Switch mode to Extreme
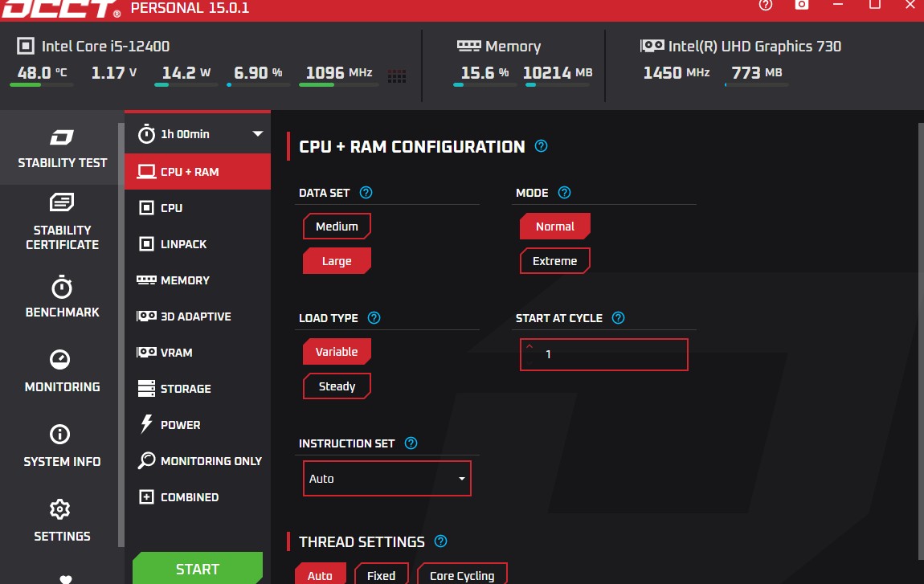Screen dimensions: 924x584 (x=554, y=261)
